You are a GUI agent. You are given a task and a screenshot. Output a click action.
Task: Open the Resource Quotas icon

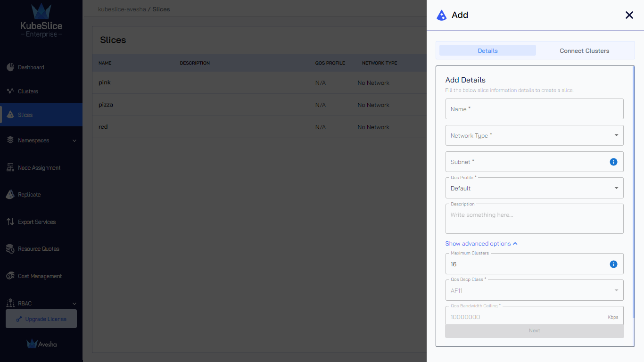[x=10, y=248]
